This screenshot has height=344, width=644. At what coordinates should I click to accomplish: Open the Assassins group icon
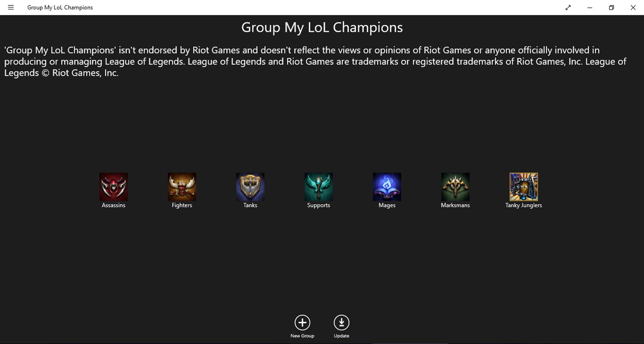click(x=114, y=187)
